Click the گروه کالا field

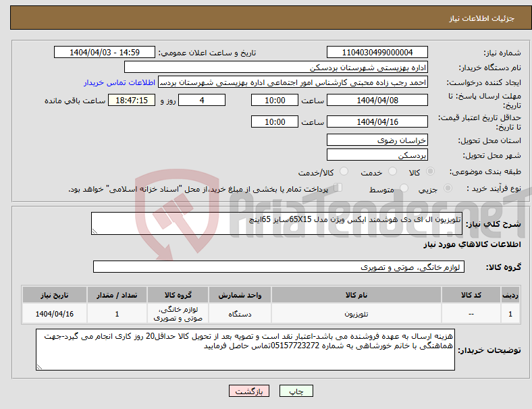tap(279, 267)
